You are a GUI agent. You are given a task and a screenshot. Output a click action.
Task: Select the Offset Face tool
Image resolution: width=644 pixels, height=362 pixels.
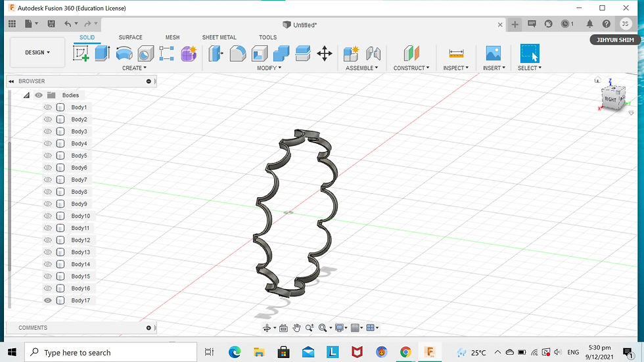point(303,53)
